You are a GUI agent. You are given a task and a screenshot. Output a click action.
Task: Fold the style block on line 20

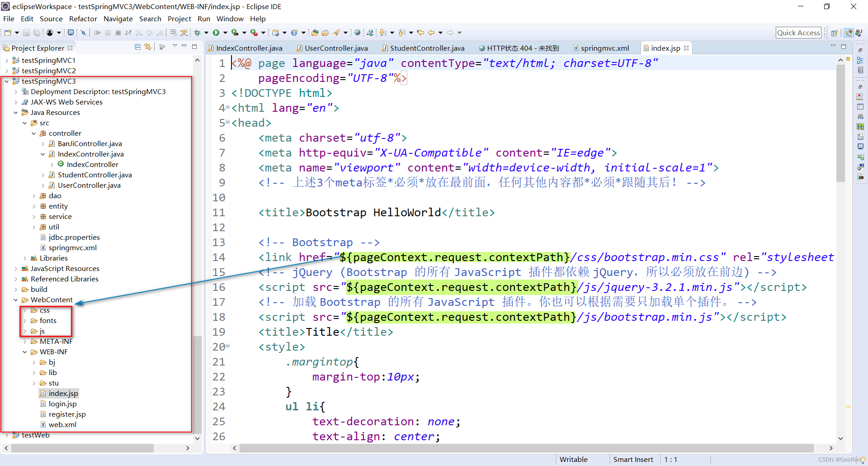[x=228, y=346]
